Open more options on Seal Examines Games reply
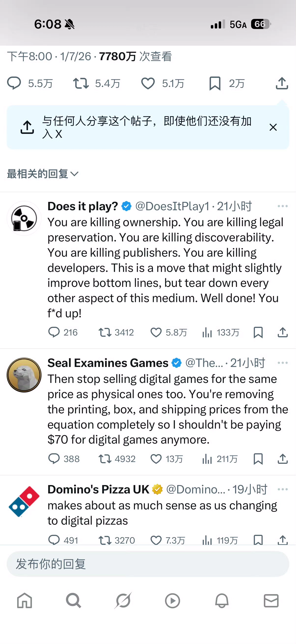 pyautogui.click(x=283, y=363)
